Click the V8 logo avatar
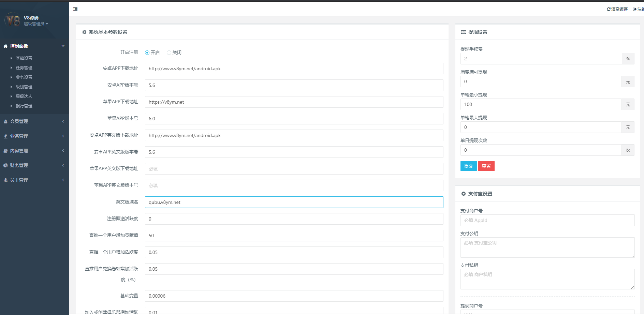644x315 pixels. 13,20
